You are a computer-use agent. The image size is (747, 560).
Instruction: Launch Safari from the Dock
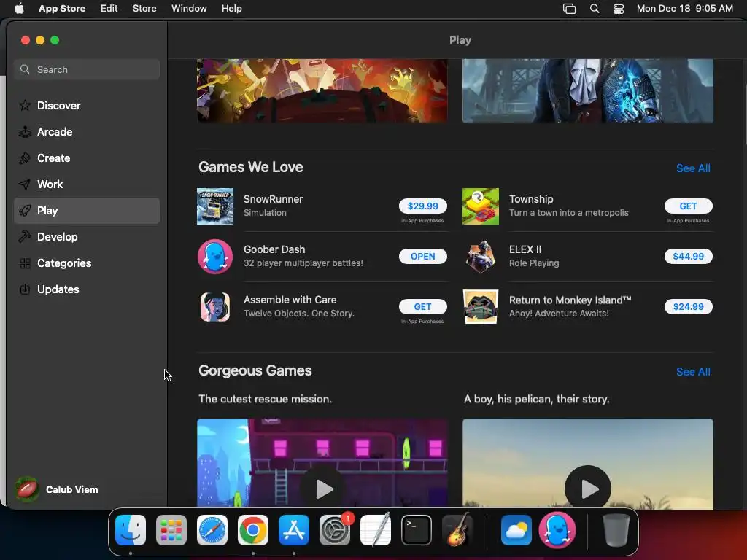click(x=212, y=530)
